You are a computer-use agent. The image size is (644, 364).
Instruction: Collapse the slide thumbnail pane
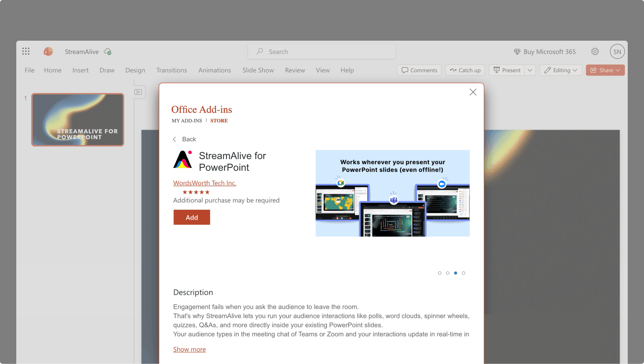(x=138, y=92)
